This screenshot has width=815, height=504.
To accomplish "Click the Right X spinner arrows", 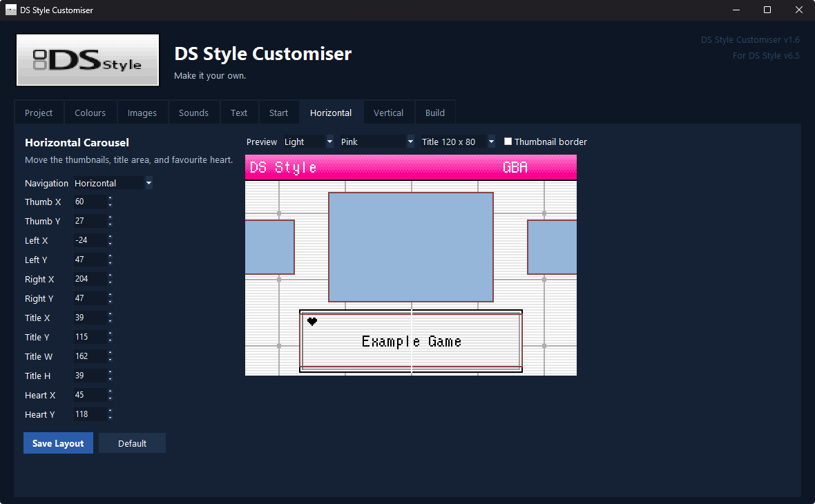I will 111,279.
